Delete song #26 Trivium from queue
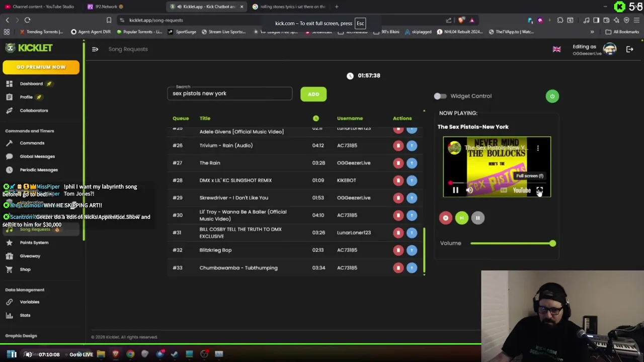 coord(398,145)
